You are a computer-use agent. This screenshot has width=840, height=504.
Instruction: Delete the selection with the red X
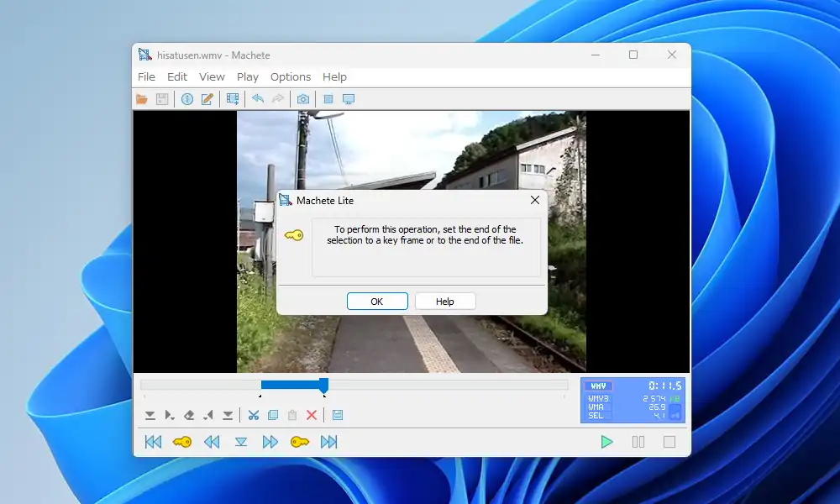coord(312,415)
